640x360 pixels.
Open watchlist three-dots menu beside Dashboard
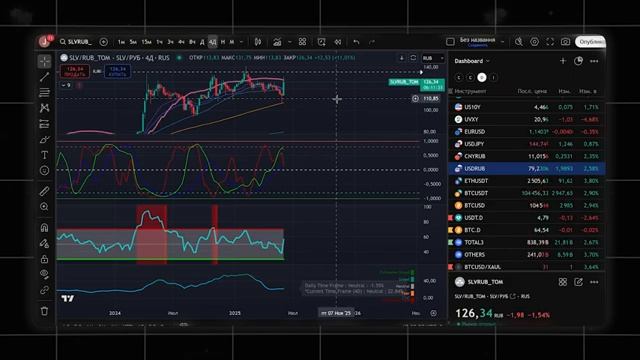click(x=594, y=61)
